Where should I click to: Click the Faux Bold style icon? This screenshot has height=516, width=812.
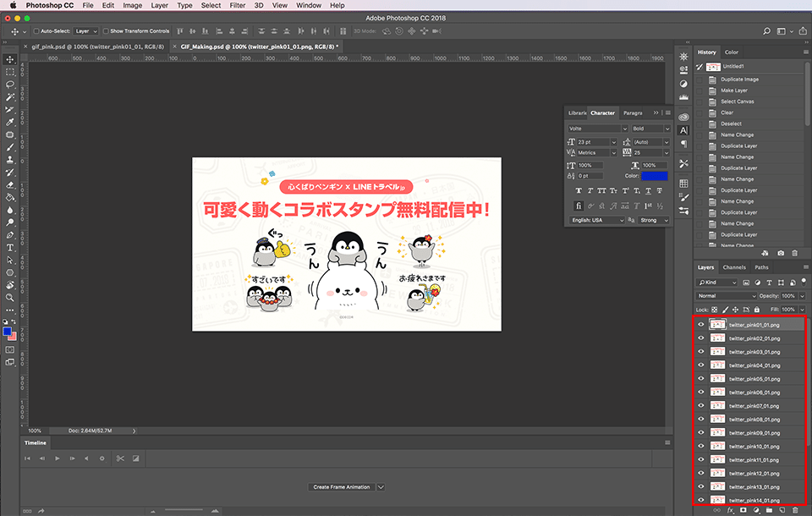click(x=579, y=190)
